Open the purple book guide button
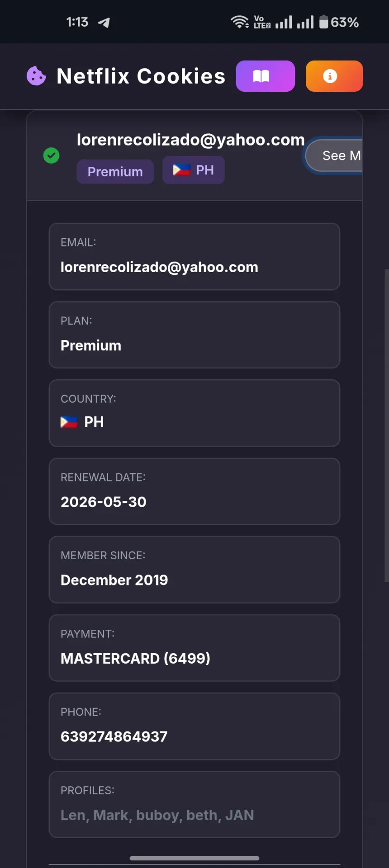 [266, 76]
